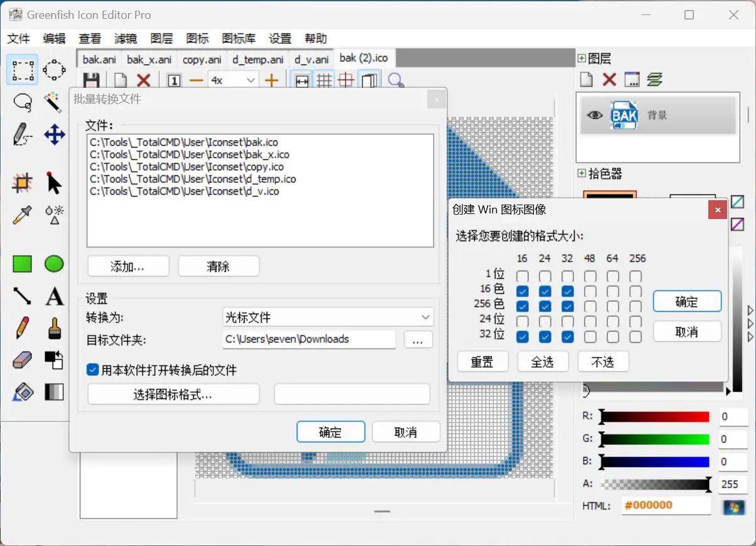Open the 滤镜 menu
756x546 pixels.
125,38
